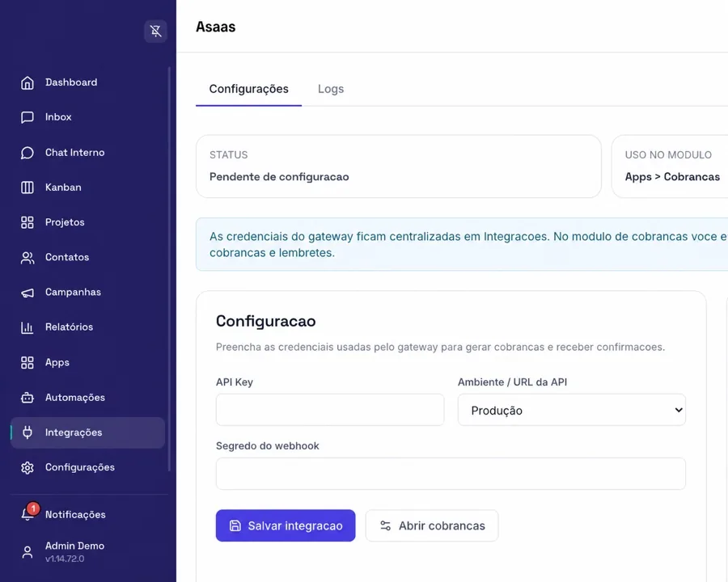
Task: Click the Integrações plug icon
Action: (x=28, y=432)
